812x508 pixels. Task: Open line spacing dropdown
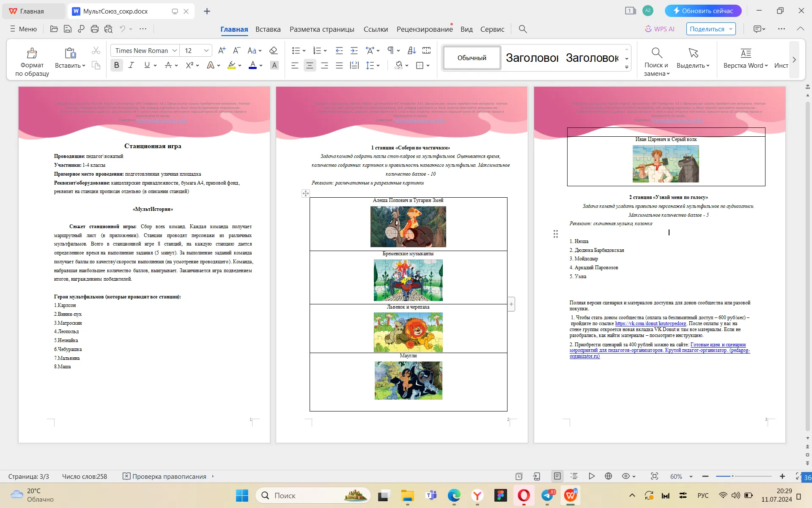tap(378, 65)
